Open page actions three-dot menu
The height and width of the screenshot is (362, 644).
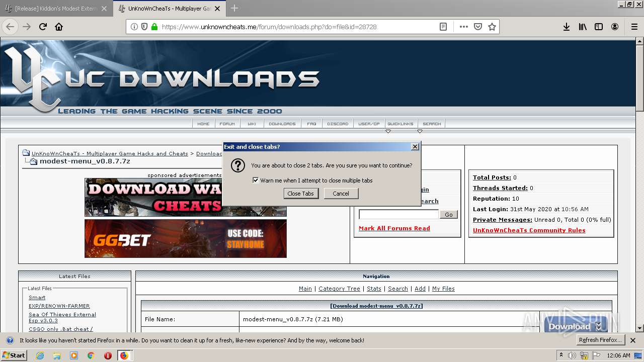click(463, 27)
